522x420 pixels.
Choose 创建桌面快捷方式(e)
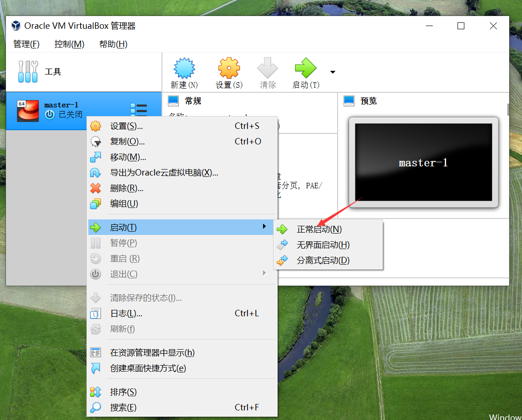click(x=182, y=368)
